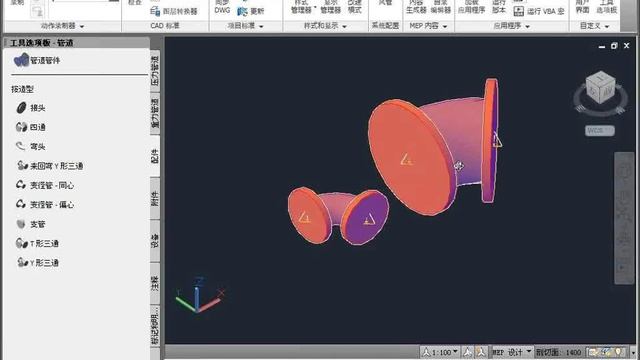Click the 运行 VBA 宏 icon

click(x=518, y=11)
